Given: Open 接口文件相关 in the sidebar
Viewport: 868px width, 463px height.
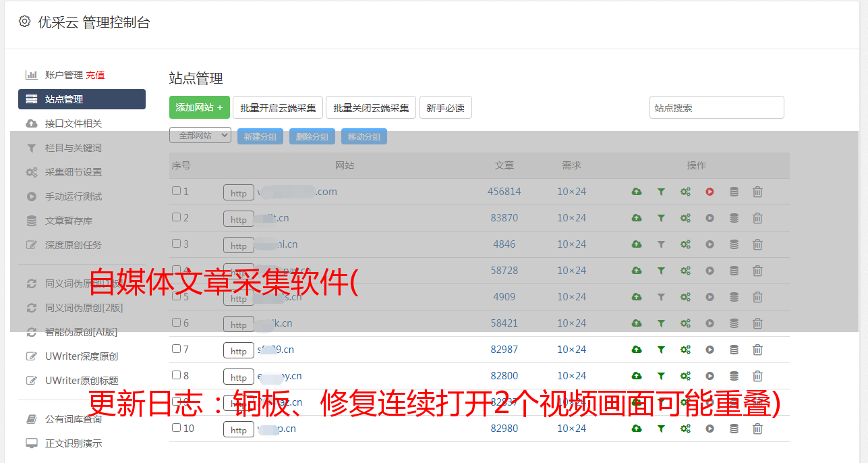Looking at the screenshot, I should click(x=74, y=124).
